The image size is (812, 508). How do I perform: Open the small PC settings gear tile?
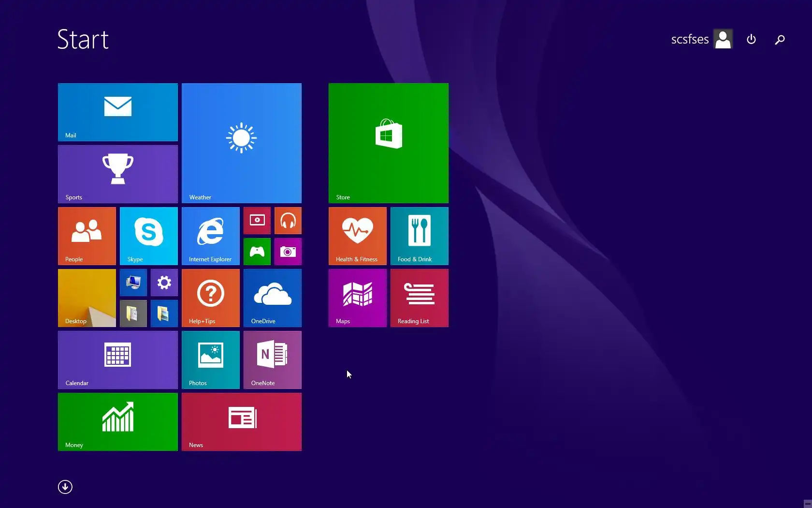coord(164,283)
